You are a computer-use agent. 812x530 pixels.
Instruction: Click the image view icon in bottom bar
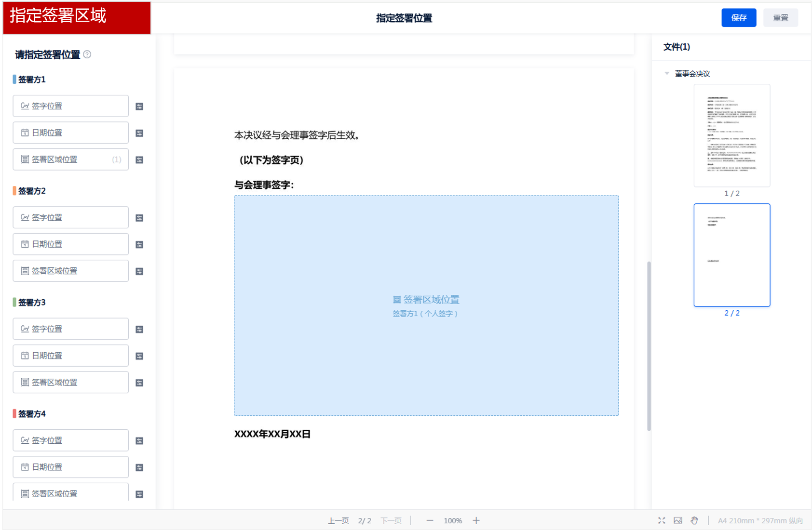pos(678,520)
